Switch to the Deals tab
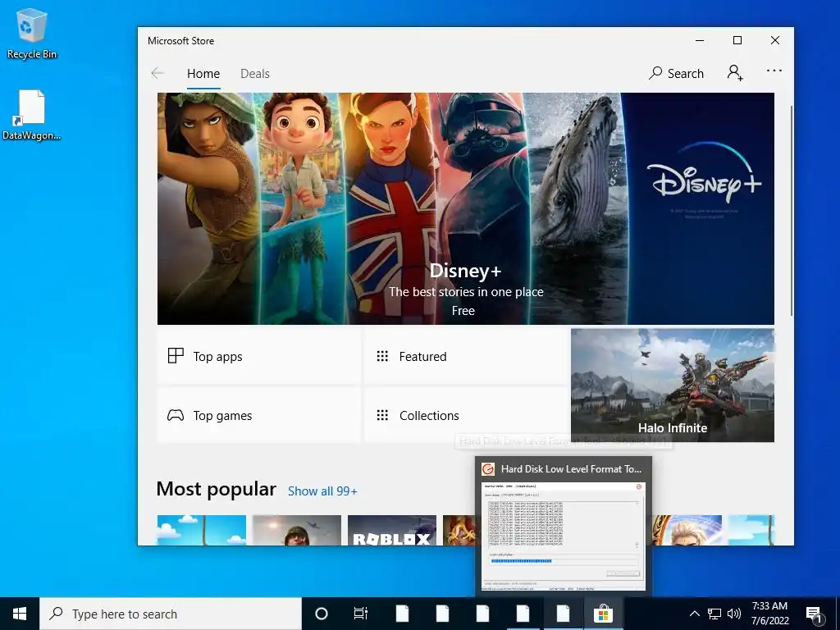Screen dimensions: 840x630 click(255, 73)
